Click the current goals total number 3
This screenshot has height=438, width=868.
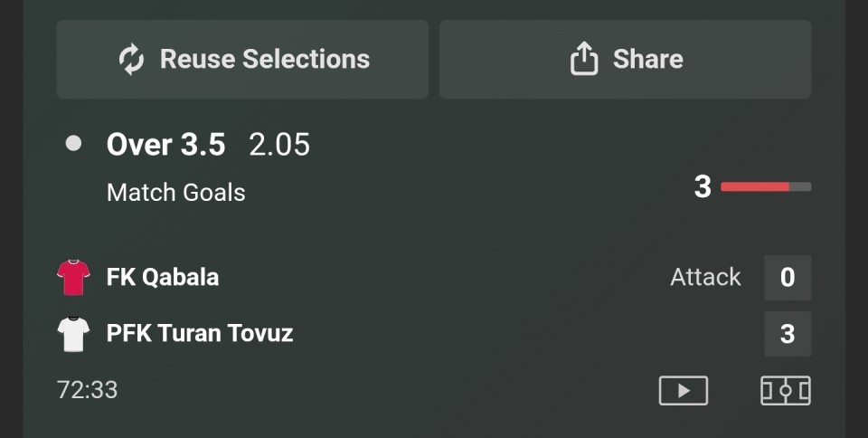click(x=703, y=186)
